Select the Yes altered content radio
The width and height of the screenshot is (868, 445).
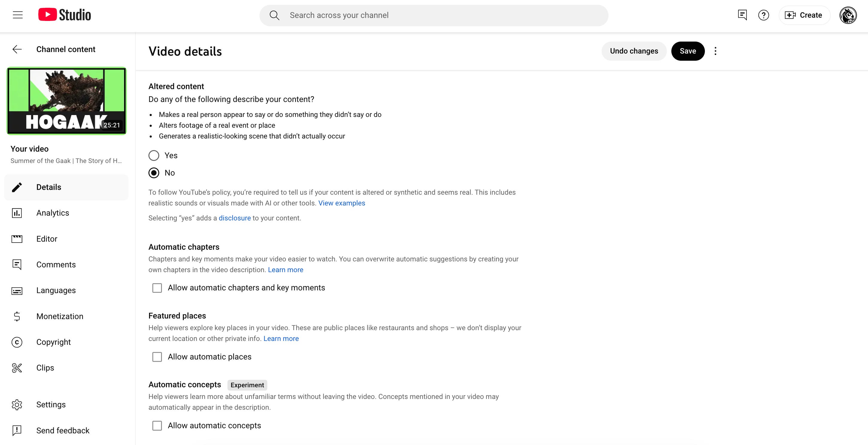pos(154,156)
